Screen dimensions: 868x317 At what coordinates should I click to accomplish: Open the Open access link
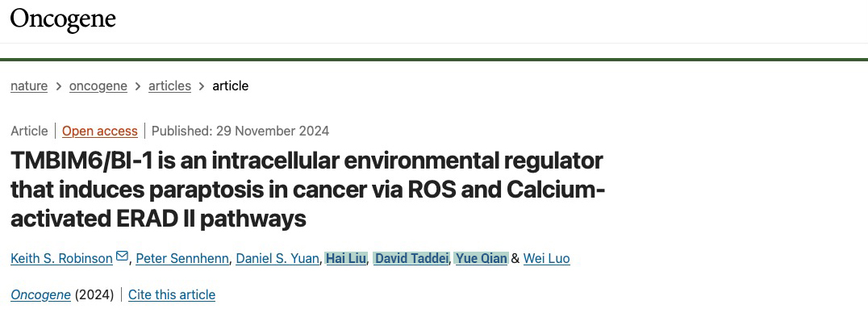tap(100, 131)
